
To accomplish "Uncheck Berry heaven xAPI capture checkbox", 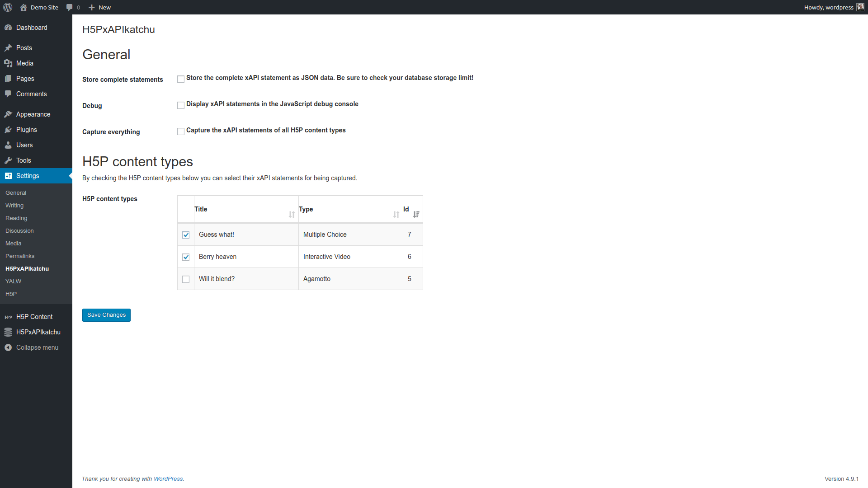I will tap(185, 256).
